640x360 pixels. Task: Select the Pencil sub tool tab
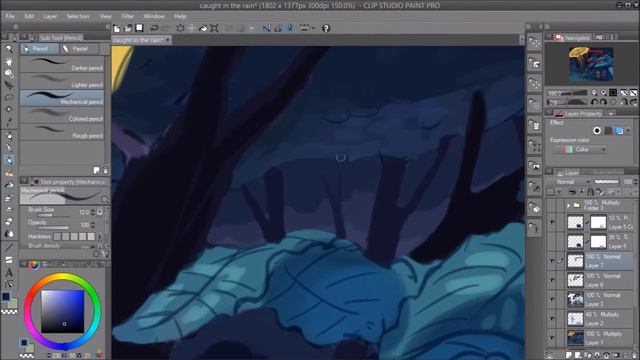pyautogui.click(x=40, y=49)
